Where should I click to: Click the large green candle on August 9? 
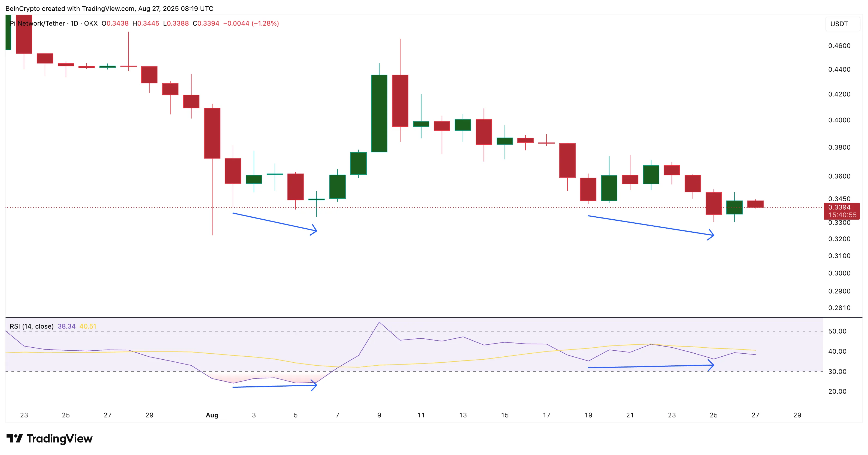(x=379, y=113)
